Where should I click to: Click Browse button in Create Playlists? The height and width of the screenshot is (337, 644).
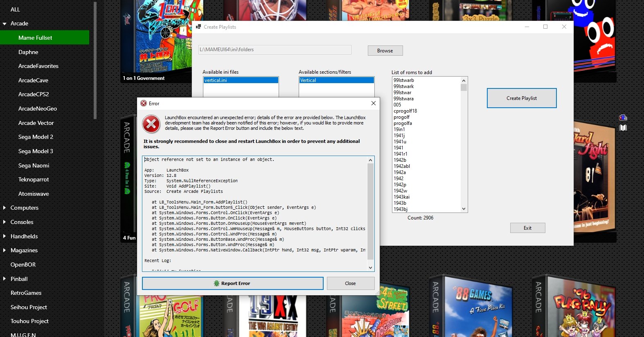tap(385, 51)
